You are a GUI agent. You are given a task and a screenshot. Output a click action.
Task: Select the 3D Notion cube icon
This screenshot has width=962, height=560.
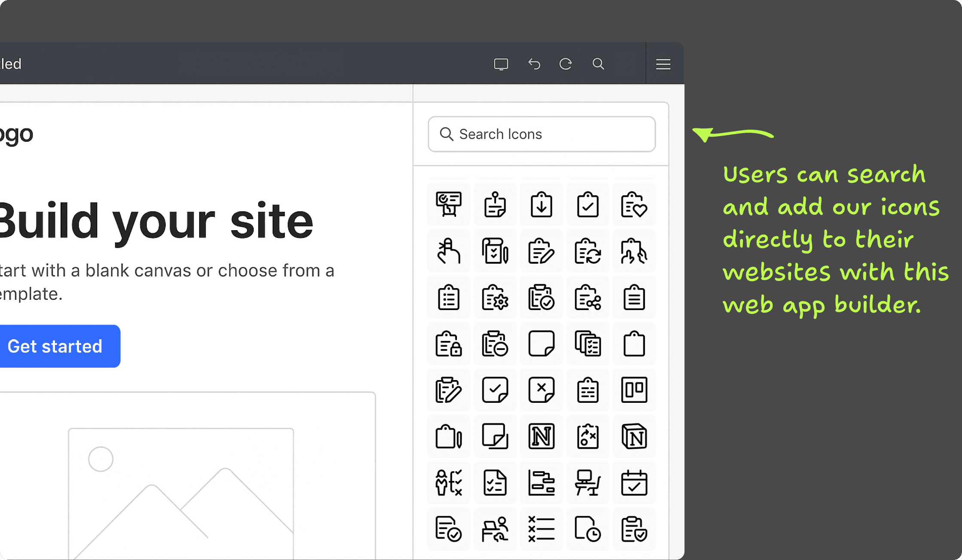click(x=634, y=437)
